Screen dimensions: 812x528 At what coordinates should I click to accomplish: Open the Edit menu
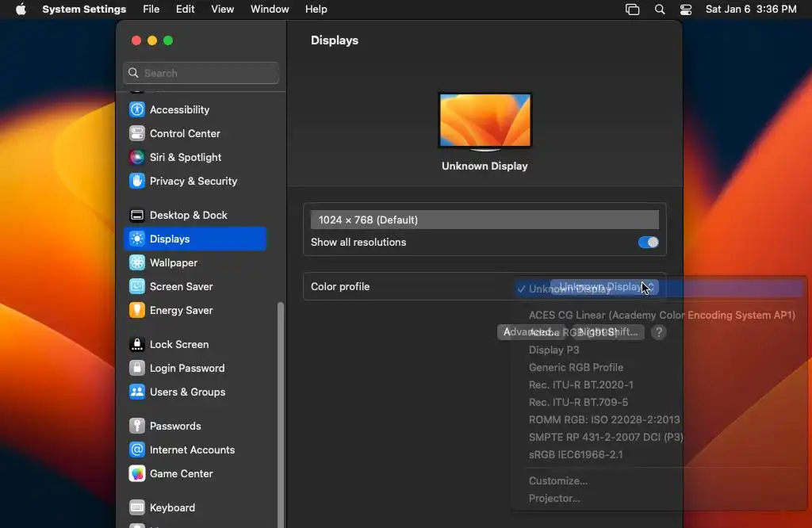click(185, 10)
